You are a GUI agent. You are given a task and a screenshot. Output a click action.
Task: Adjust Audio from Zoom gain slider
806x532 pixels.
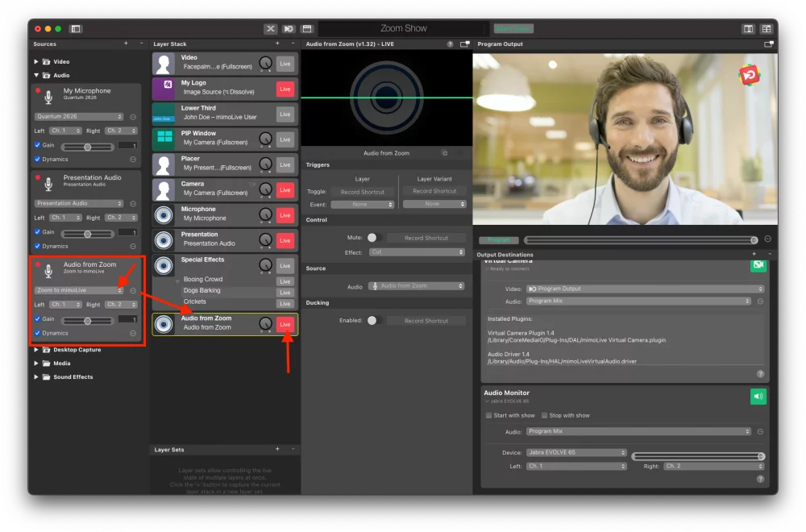[x=87, y=321]
